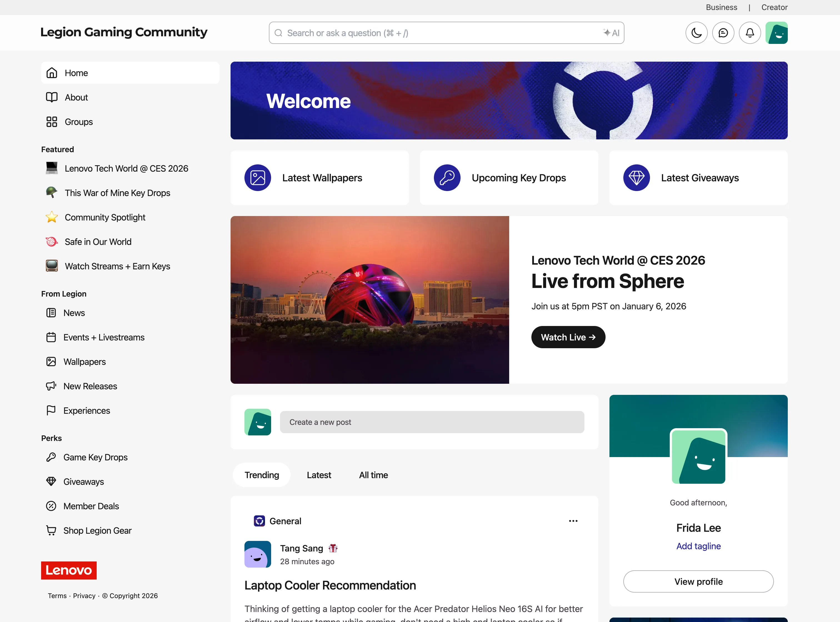This screenshot has height=622, width=840.
Task: Click the AI sparkle in search bar
Action: tap(611, 33)
